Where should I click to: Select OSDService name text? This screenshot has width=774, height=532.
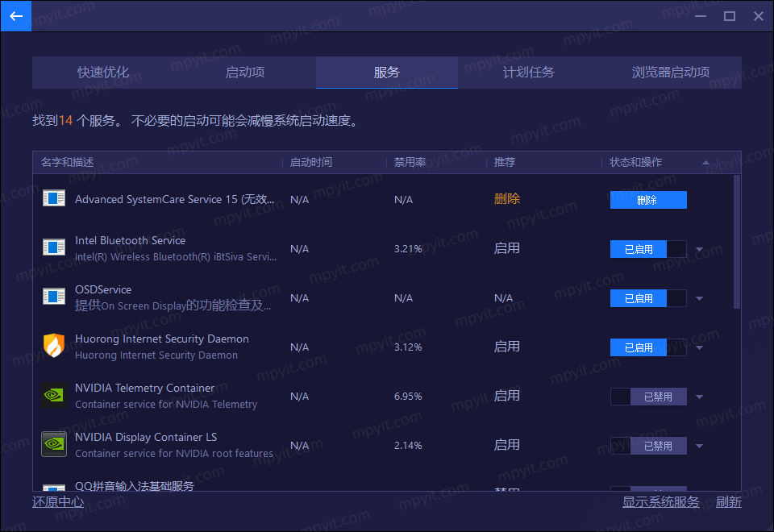click(x=103, y=289)
